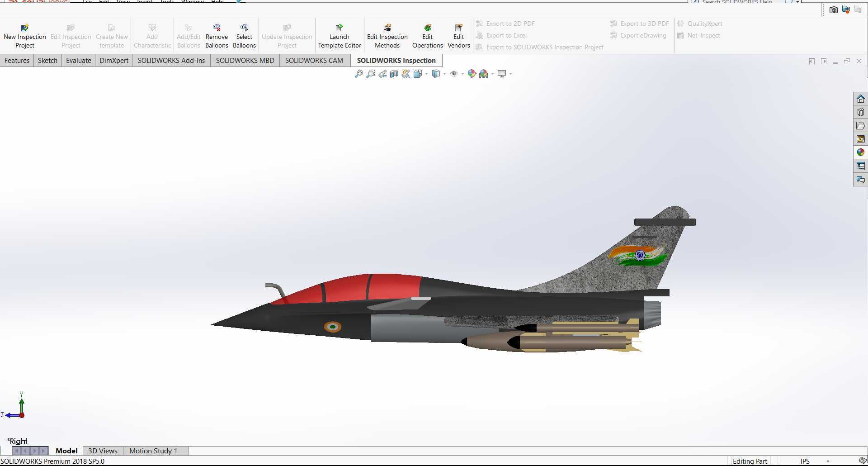Click the Editing Part status text
The width and height of the screenshot is (868, 466).
[750, 461]
